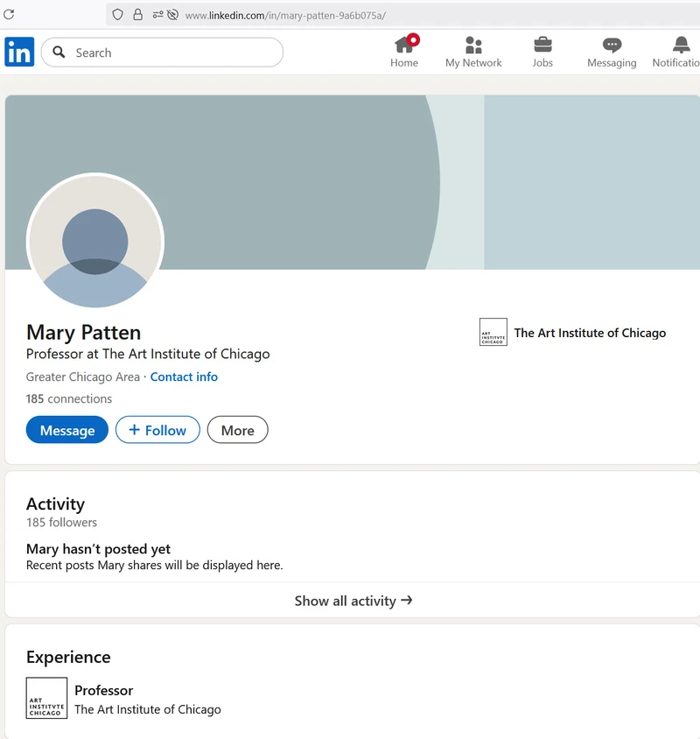Reload the page with browser refresh icon
The width and height of the screenshot is (700, 739).
9,15
